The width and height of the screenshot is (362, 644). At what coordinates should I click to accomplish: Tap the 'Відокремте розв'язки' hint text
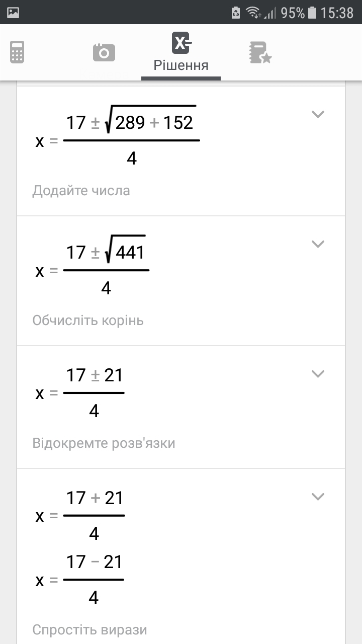coord(104,443)
